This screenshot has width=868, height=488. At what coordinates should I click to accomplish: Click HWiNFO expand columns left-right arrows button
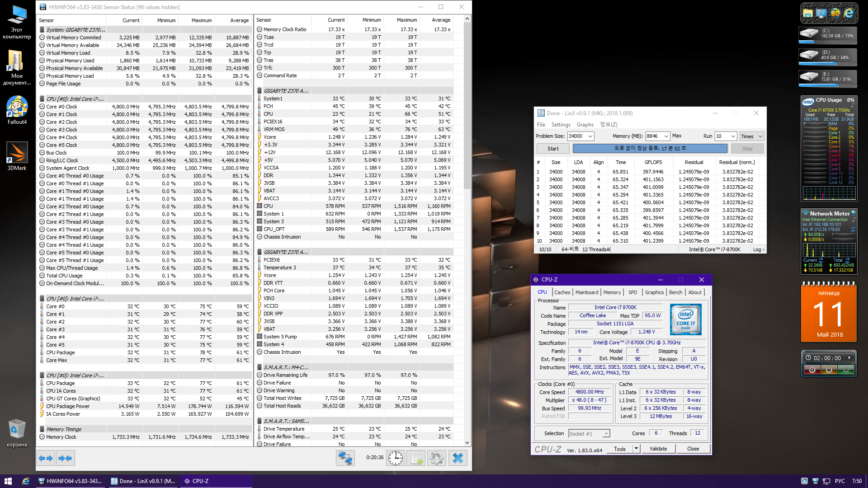click(x=46, y=458)
